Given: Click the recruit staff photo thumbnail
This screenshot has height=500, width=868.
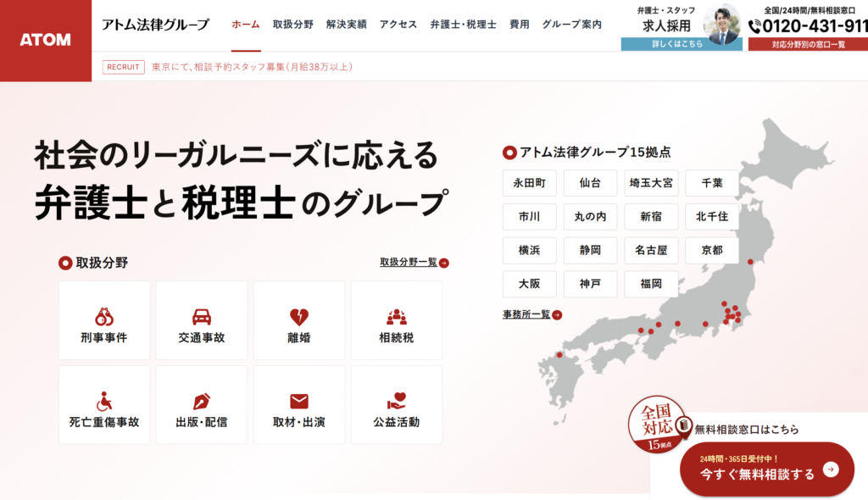Looking at the screenshot, I should (x=722, y=25).
